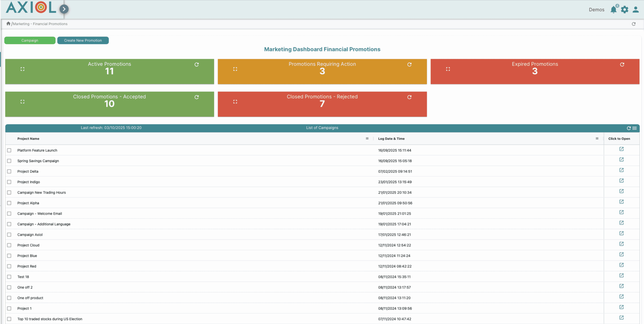Open Spring Savings Campaign via open icon
The image size is (644, 324).
621,160
